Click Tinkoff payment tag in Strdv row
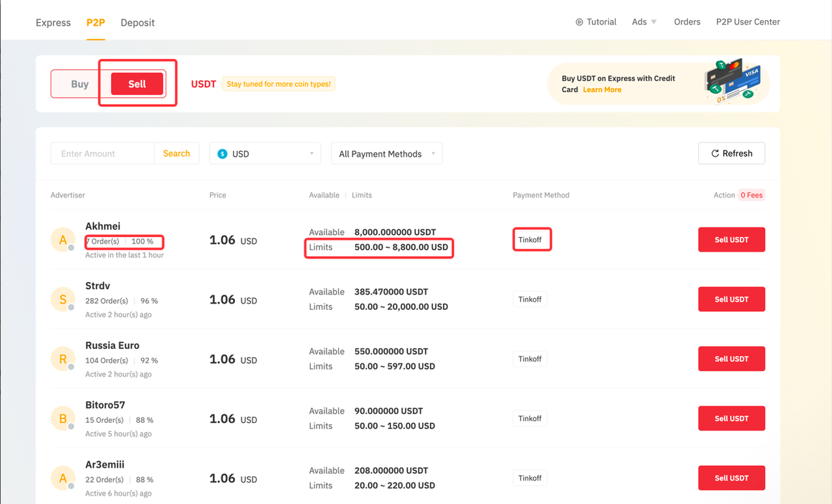 tap(530, 299)
